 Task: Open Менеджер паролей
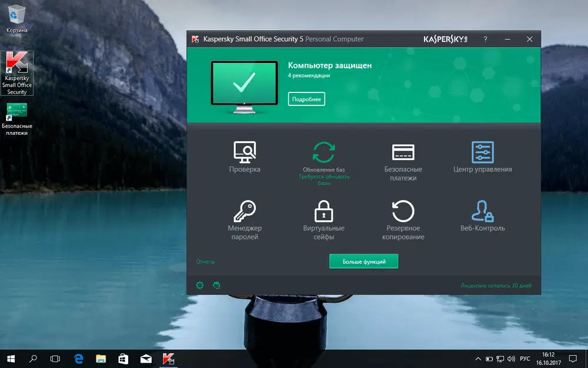[244, 218]
